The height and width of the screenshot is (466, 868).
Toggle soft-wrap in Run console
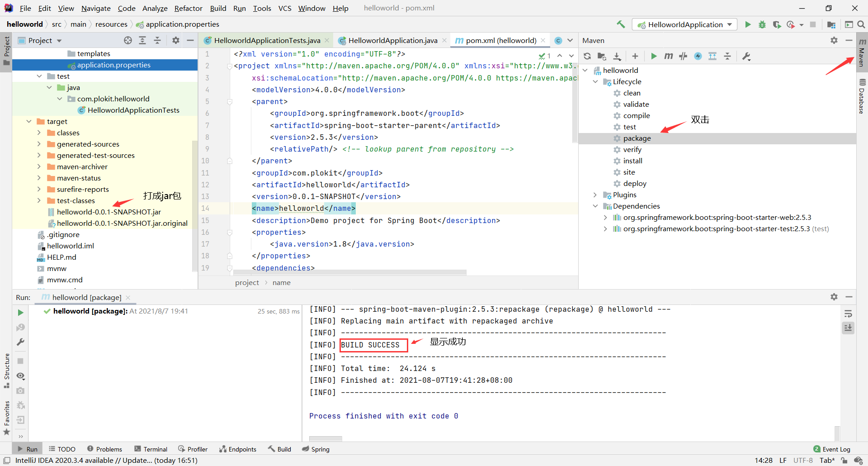pyautogui.click(x=848, y=314)
